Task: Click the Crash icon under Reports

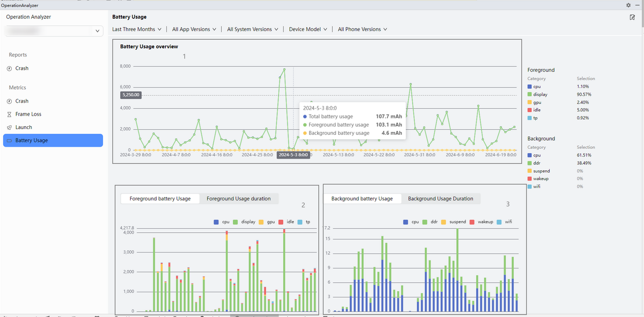Action: [x=9, y=69]
